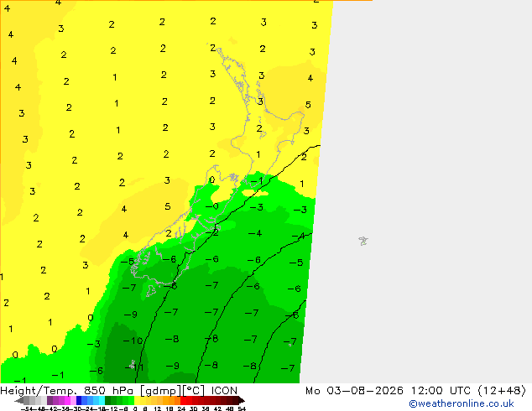Screen dimensions: 532x411
Task: Pick the cyan swatch in the temperature legend
Action: pos(102,400)
